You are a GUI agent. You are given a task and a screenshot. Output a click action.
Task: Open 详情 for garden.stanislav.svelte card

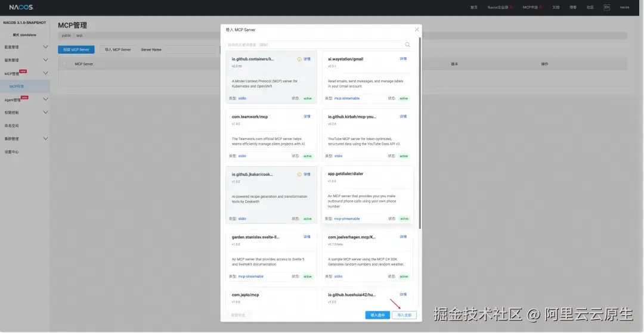[307, 237]
